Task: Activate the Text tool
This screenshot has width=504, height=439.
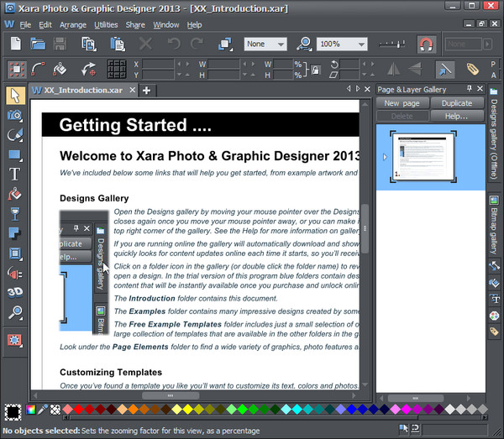Action: point(15,175)
